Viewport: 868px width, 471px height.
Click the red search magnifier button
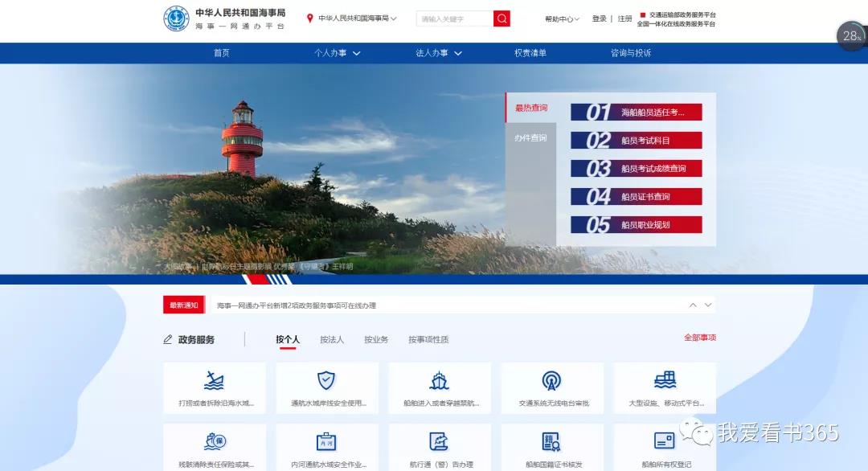(502, 18)
